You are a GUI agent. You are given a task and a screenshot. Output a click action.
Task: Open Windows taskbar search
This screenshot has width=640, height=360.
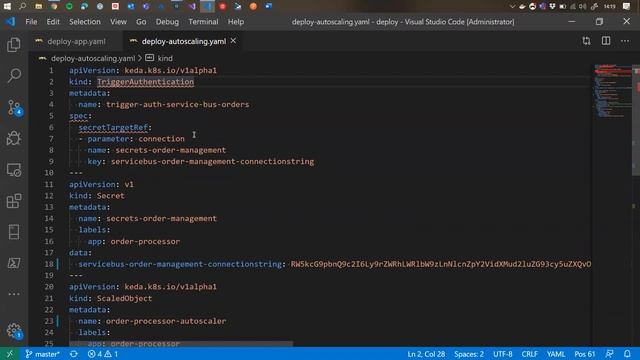coord(22,6)
